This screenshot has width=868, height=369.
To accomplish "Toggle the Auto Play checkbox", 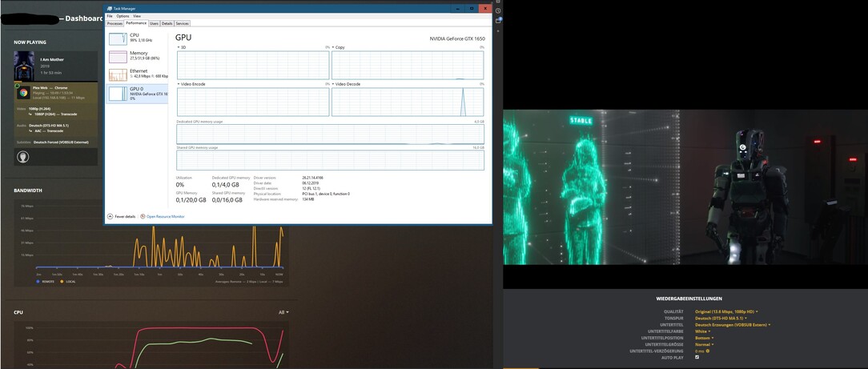I will 697,357.
